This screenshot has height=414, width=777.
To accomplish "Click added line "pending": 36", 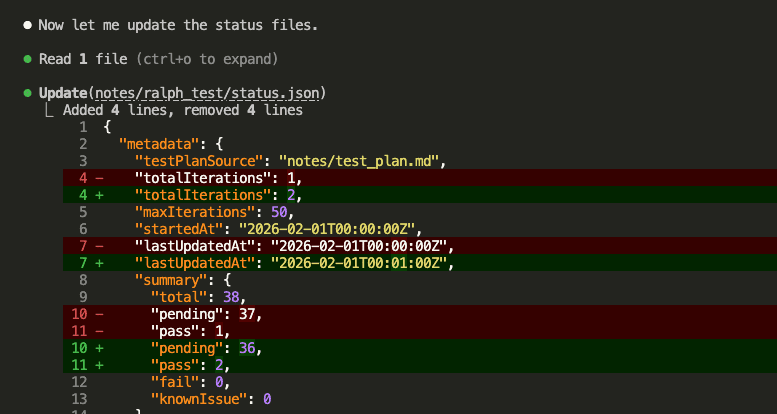I will click(420, 348).
